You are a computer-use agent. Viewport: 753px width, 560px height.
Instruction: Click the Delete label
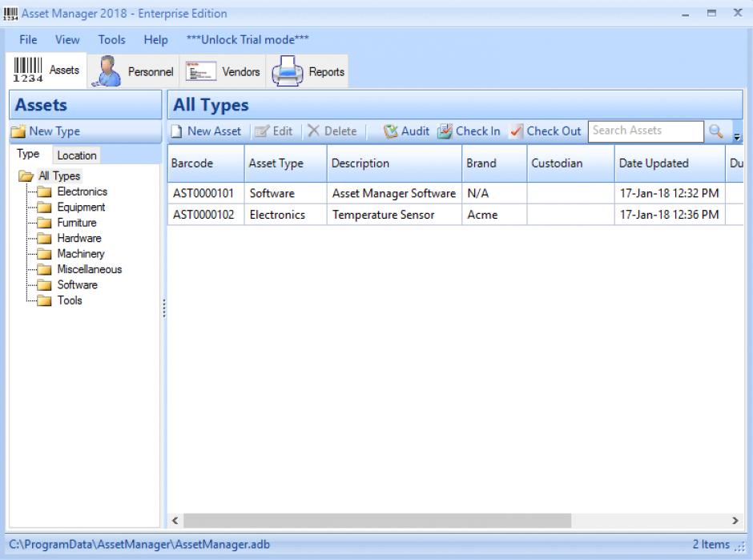[x=340, y=131]
